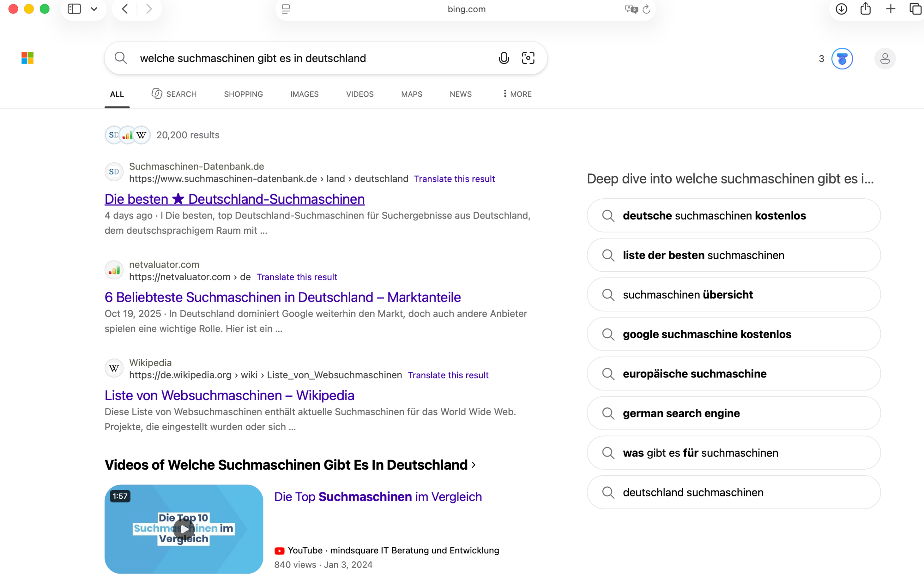Expand the MORE menu
The image size is (924, 578).
click(x=517, y=94)
